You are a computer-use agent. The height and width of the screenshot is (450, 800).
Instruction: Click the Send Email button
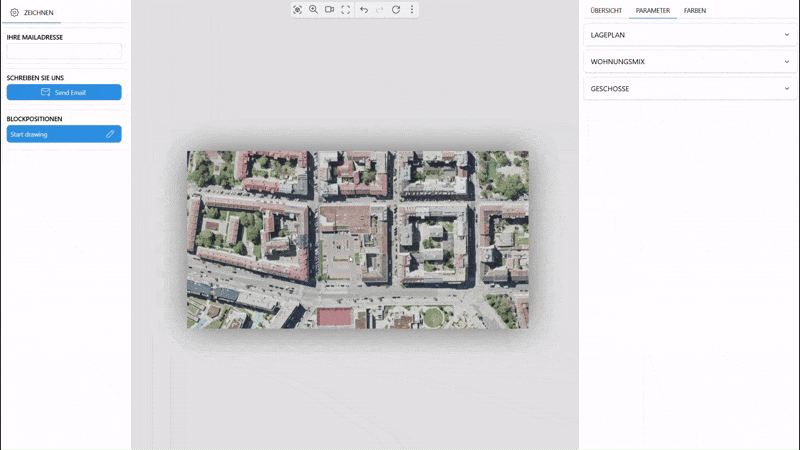pyautogui.click(x=64, y=92)
